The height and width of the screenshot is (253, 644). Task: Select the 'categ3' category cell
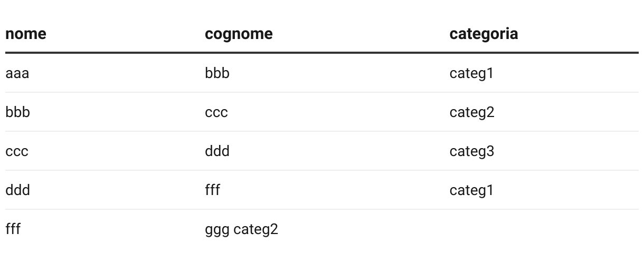click(472, 151)
